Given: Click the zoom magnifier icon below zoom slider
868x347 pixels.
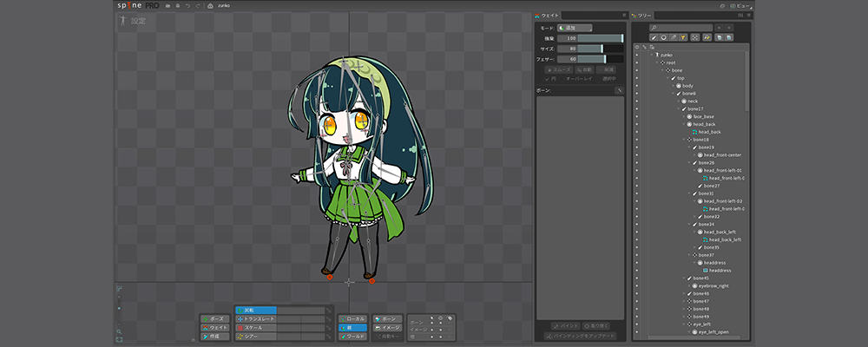Looking at the screenshot, I should click(119, 332).
